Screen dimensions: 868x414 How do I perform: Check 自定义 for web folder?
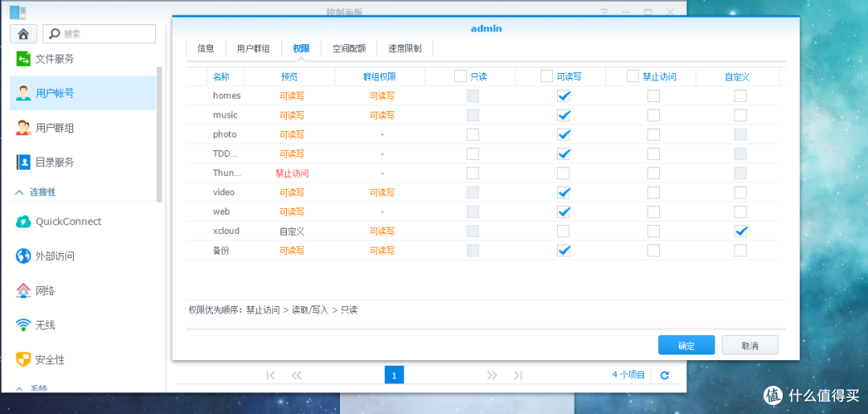click(x=740, y=212)
